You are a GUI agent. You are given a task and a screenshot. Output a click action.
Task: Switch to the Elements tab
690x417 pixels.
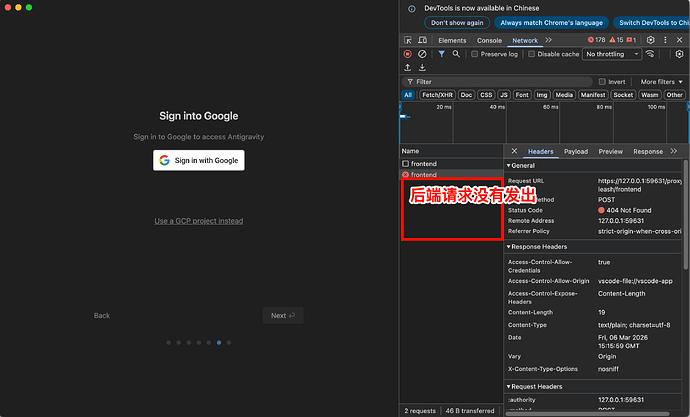(x=452, y=40)
